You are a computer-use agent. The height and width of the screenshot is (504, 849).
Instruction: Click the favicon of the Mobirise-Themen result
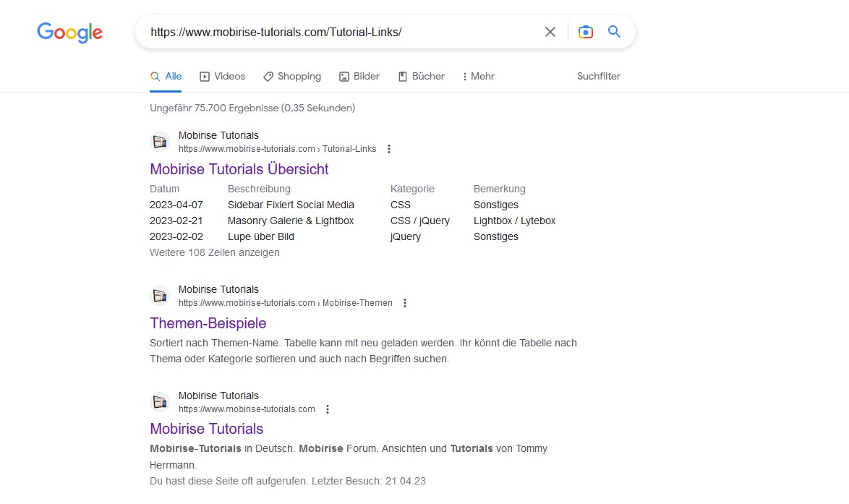click(x=160, y=296)
